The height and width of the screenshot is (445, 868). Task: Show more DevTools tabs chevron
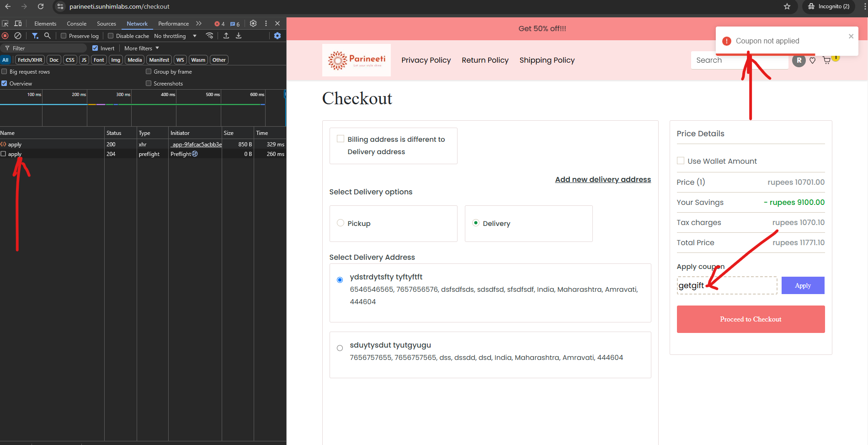tap(198, 23)
